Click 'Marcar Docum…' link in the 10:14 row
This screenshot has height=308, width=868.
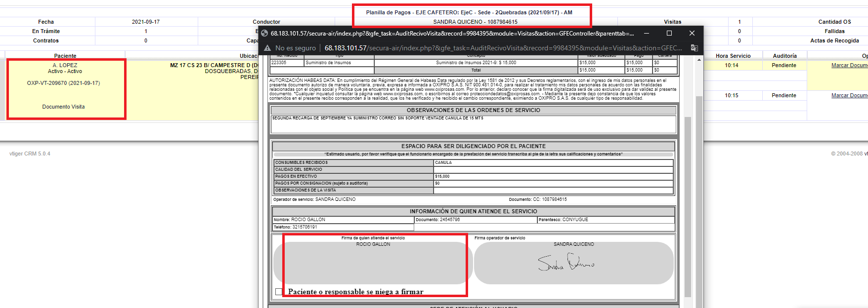pos(849,65)
